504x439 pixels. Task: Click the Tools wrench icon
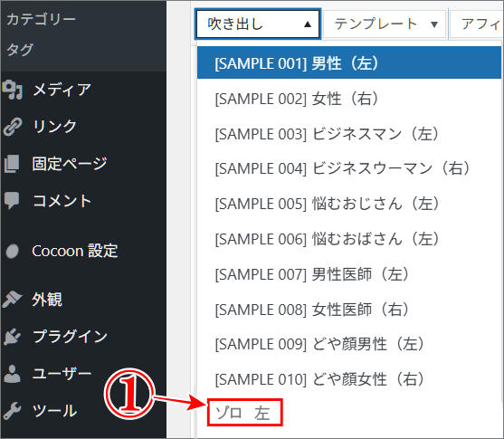pos(12,411)
